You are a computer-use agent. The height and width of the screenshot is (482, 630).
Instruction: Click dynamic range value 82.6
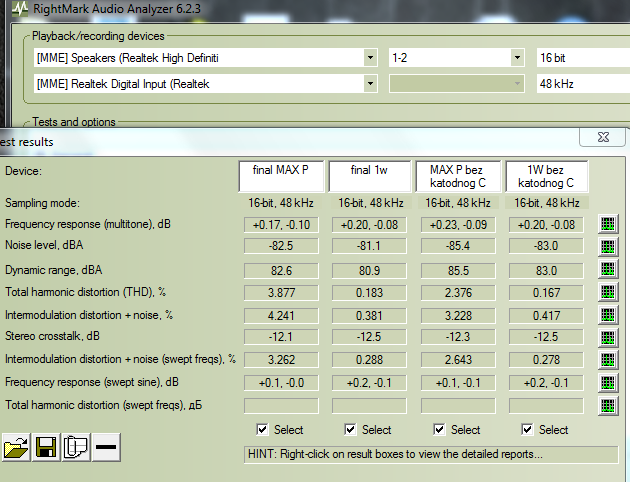click(x=281, y=271)
